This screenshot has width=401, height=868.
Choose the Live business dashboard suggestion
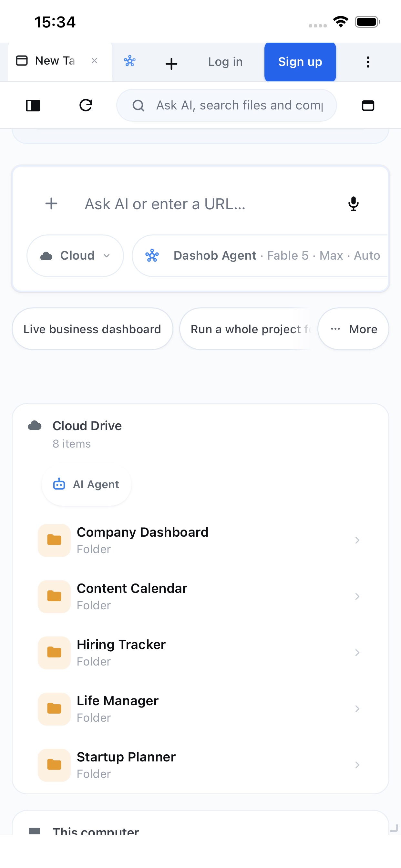point(92,329)
